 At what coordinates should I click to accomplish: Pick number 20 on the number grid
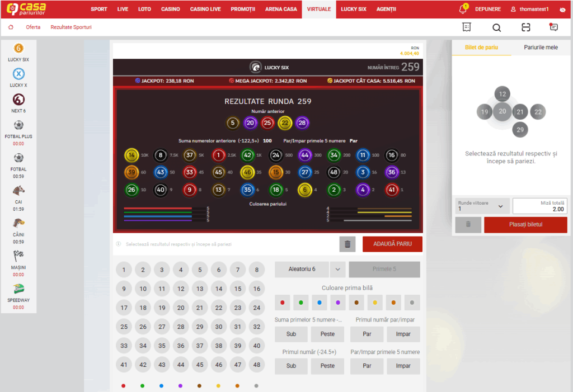click(181, 308)
